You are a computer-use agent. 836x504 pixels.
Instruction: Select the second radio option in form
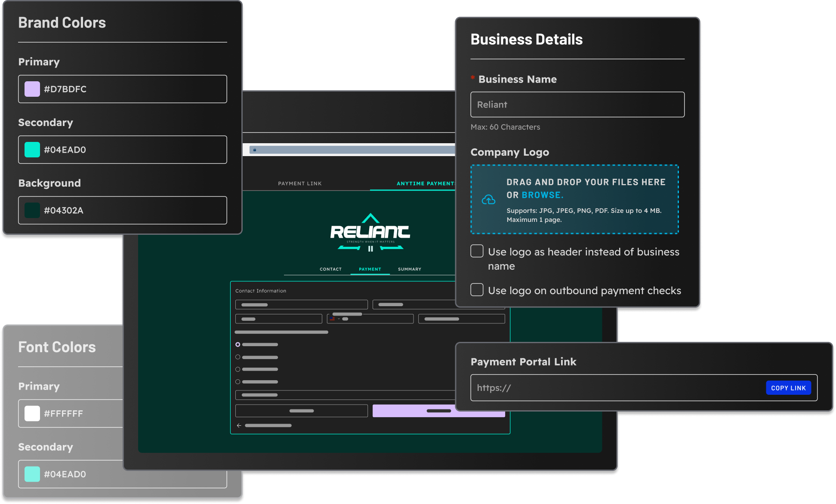point(238,357)
